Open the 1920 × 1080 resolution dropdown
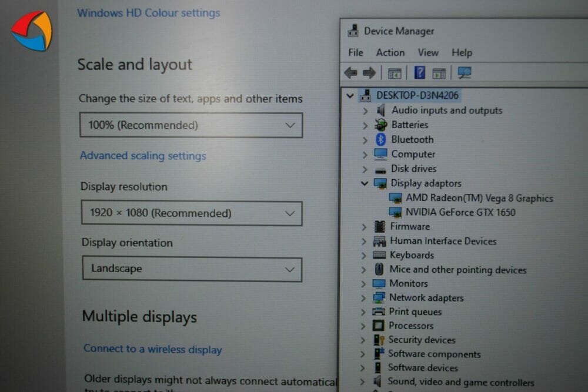This screenshot has height=392, width=588. coord(192,213)
